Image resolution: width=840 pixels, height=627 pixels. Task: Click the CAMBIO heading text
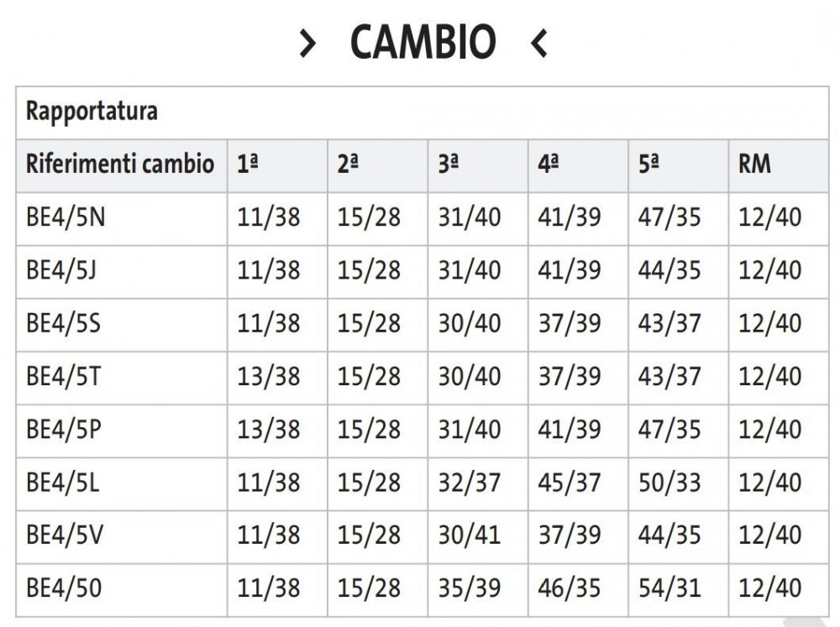click(x=423, y=42)
